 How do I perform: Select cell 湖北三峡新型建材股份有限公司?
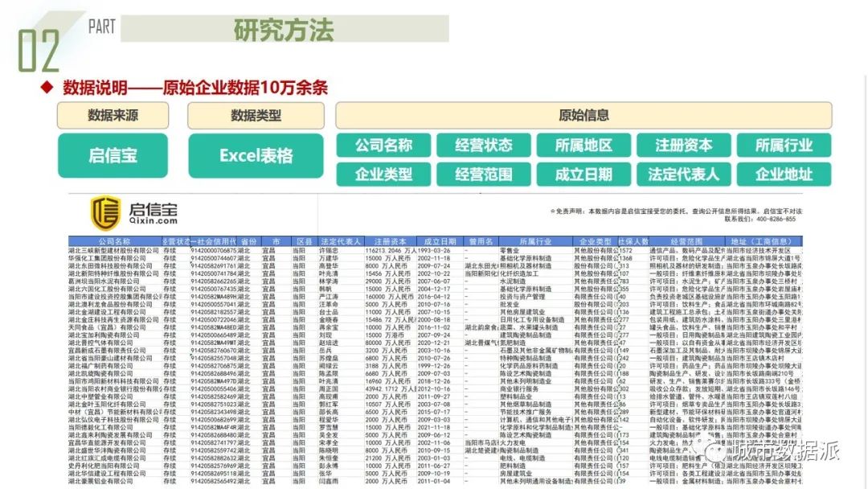[114, 250]
